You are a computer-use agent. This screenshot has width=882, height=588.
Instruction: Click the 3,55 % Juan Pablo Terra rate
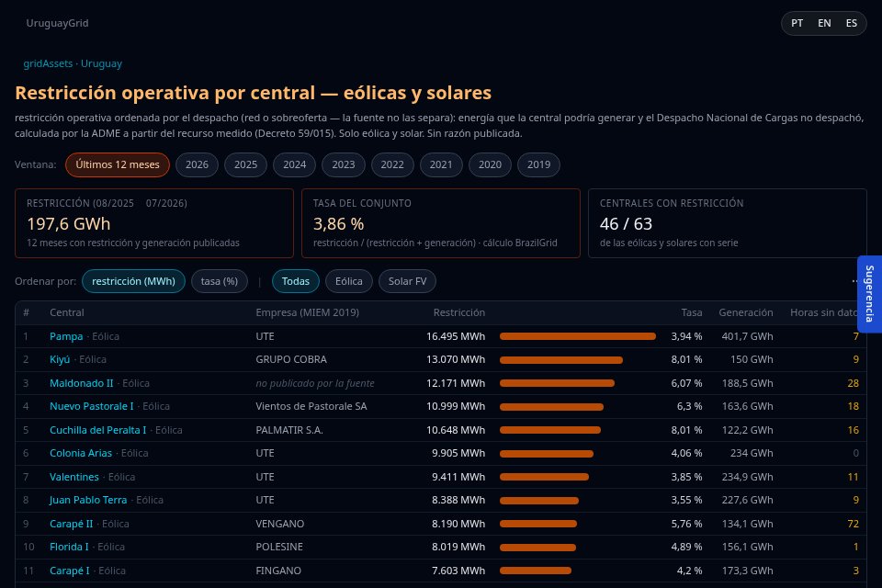[x=686, y=500]
